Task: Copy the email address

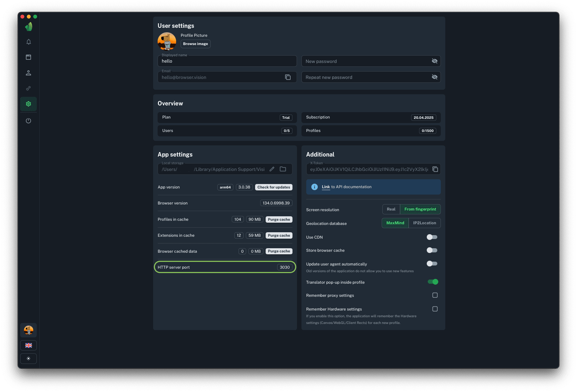Action: pyautogui.click(x=288, y=77)
